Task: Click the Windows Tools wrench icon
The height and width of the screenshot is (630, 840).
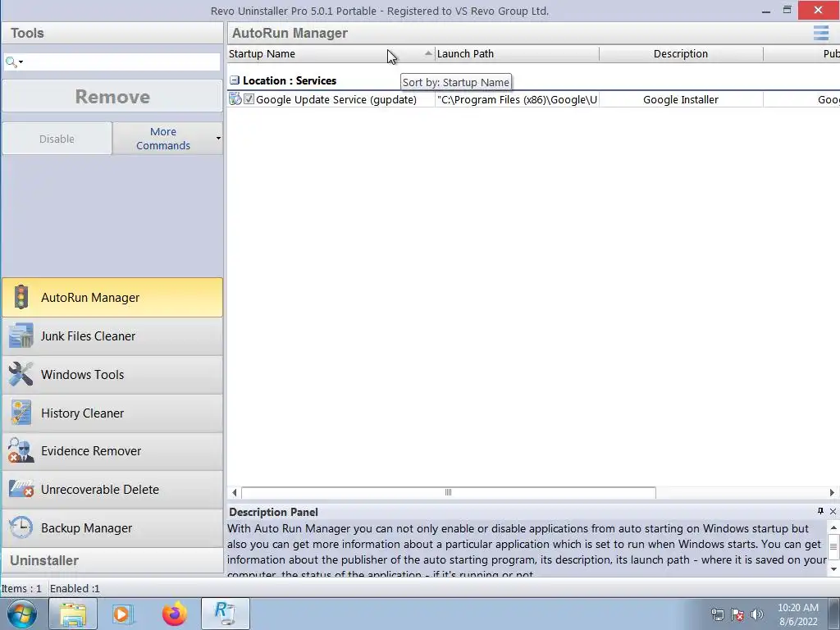Action: 21,374
